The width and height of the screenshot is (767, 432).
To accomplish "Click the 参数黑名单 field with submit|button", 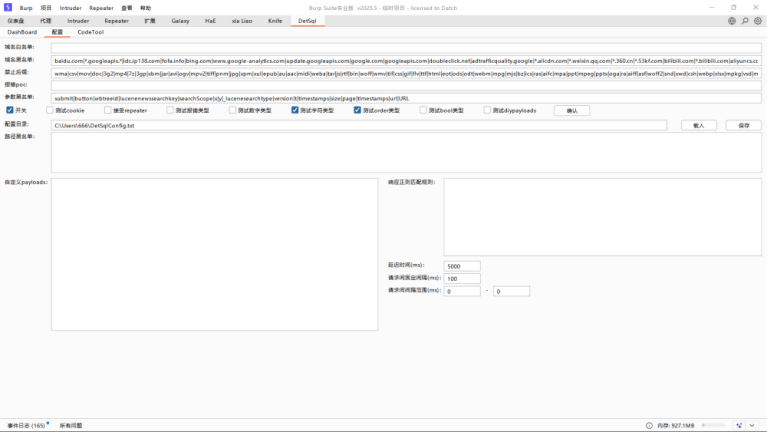I will (406, 98).
